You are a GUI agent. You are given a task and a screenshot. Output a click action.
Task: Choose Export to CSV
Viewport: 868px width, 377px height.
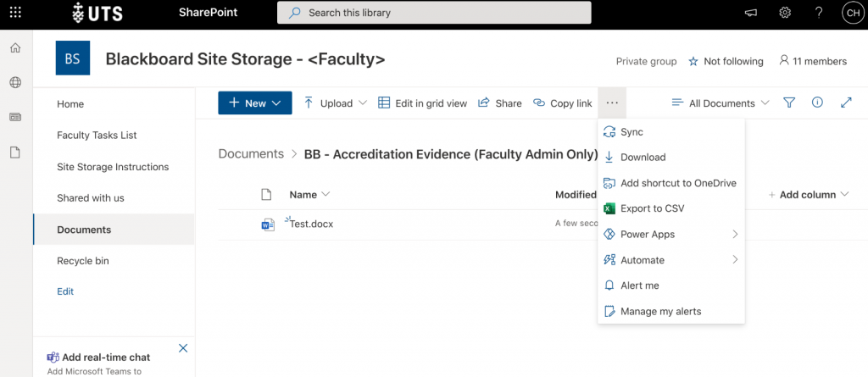pyautogui.click(x=671, y=208)
